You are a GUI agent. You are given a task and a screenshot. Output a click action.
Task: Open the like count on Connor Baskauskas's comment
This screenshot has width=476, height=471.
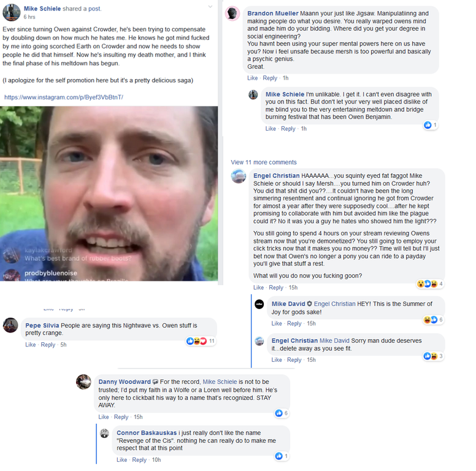click(282, 456)
